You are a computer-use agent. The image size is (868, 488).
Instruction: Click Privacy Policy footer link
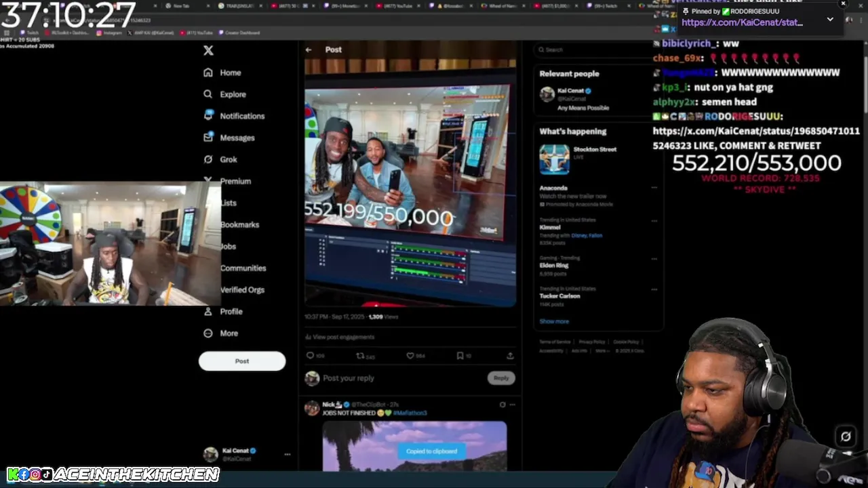[592, 342]
